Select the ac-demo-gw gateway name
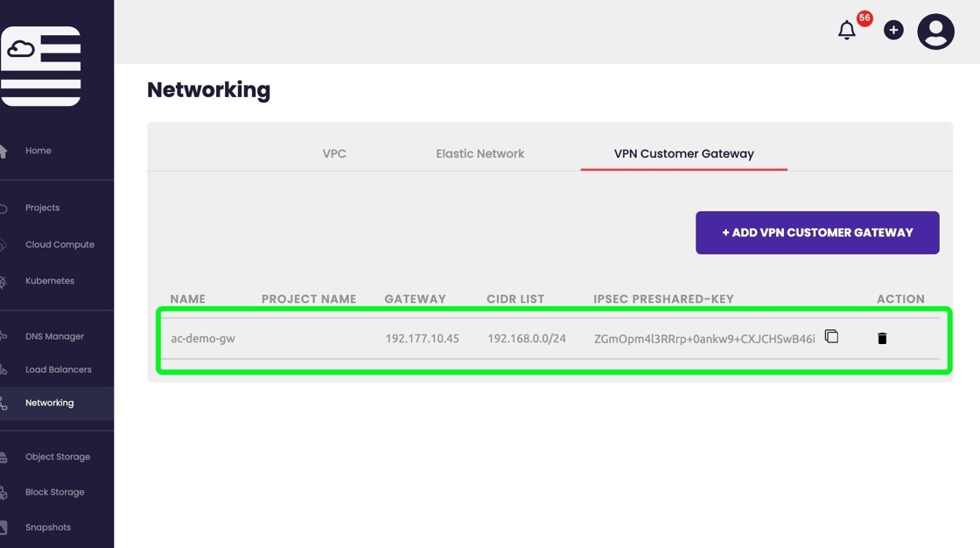Viewport: 980px width, 548px height. tap(203, 339)
